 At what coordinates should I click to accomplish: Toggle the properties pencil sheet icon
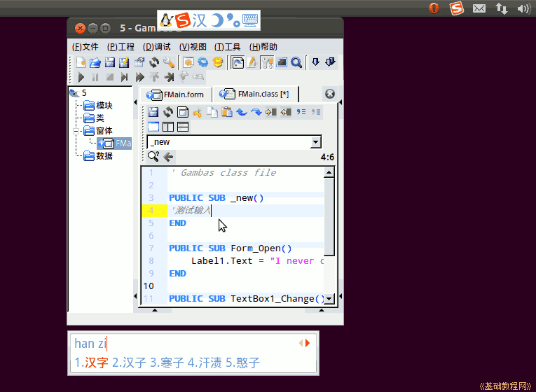click(252, 62)
